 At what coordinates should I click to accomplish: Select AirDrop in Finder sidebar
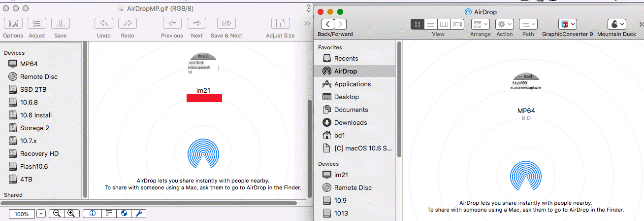354,71
